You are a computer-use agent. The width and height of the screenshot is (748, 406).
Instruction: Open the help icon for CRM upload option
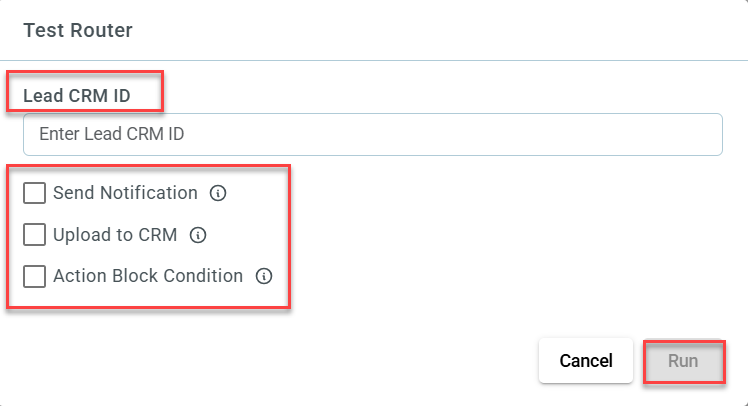(x=198, y=235)
